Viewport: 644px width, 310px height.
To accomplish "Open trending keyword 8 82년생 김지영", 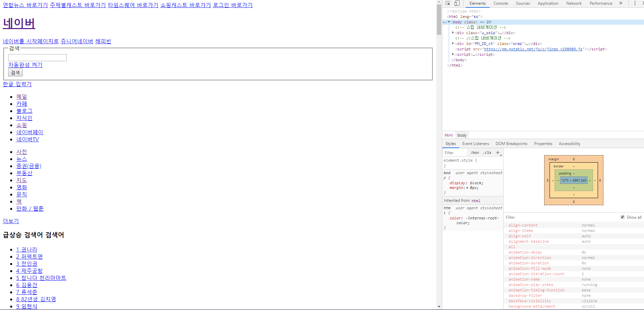I will [36, 299].
